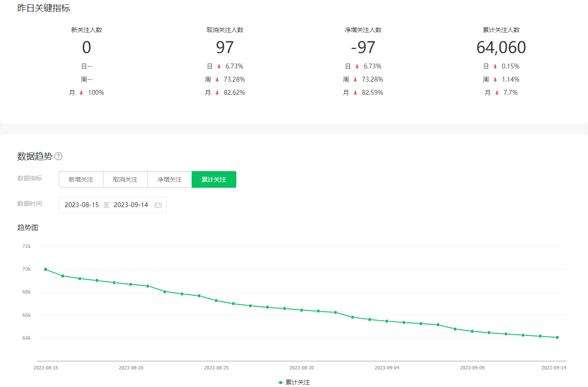Click the 数据时间 label
The width and height of the screenshot is (588, 387).
pos(30,204)
